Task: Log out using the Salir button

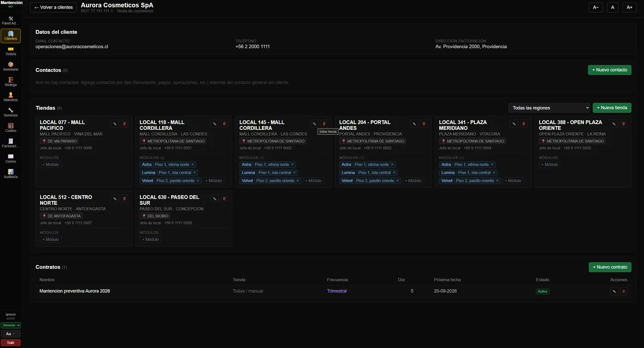Action: [x=11, y=342]
